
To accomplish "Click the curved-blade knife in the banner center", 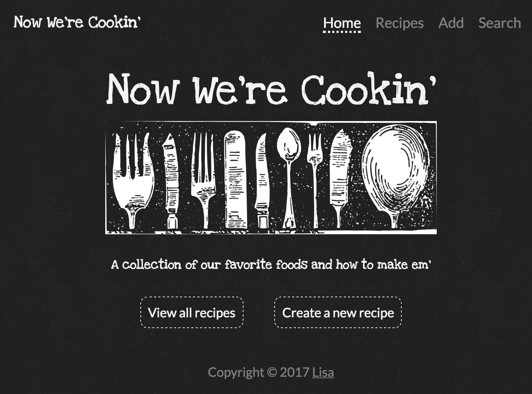I will tap(262, 181).
